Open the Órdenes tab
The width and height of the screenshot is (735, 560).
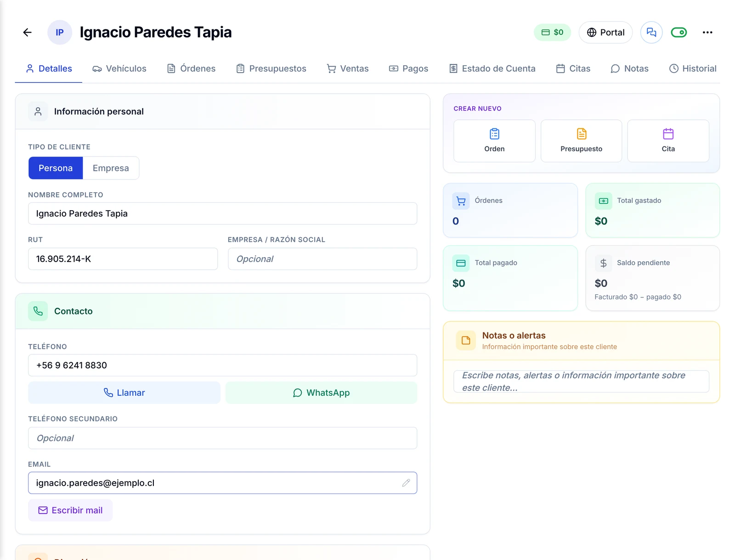(191, 68)
